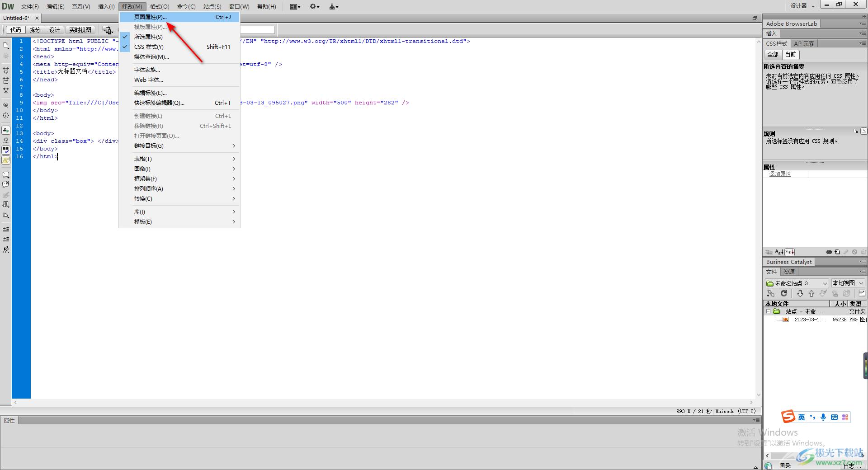Select 编辑标签(E) menu item
868x470 pixels.
179,93
